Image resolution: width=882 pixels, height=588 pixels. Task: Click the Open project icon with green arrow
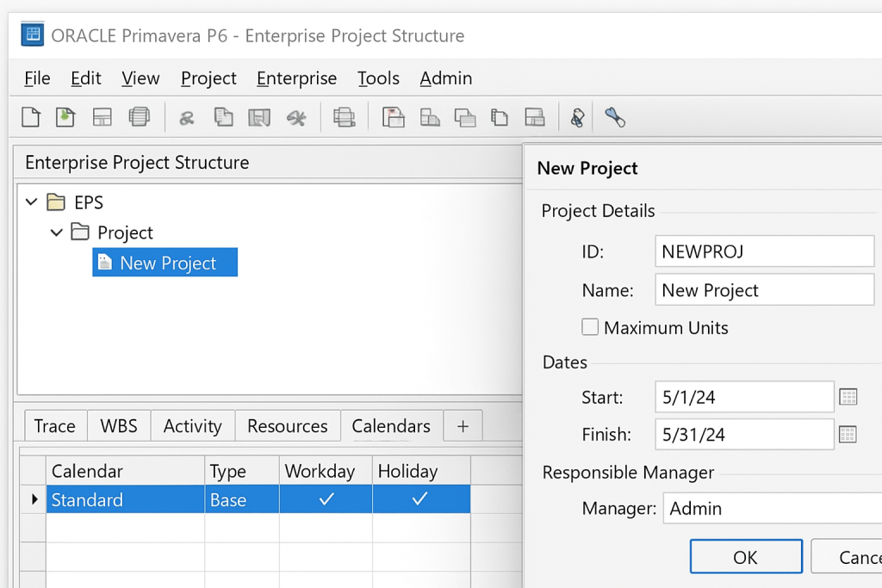pos(65,116)
